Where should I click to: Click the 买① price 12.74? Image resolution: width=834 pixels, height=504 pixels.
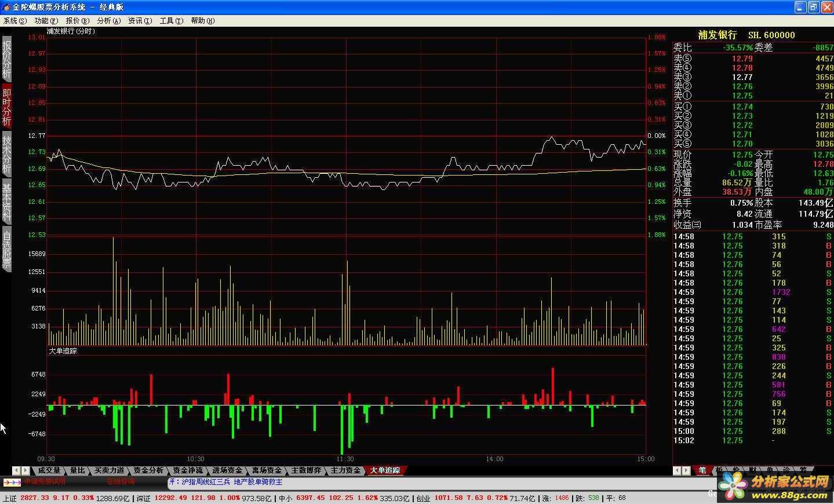pyautogui.click(x=742, y=107)
